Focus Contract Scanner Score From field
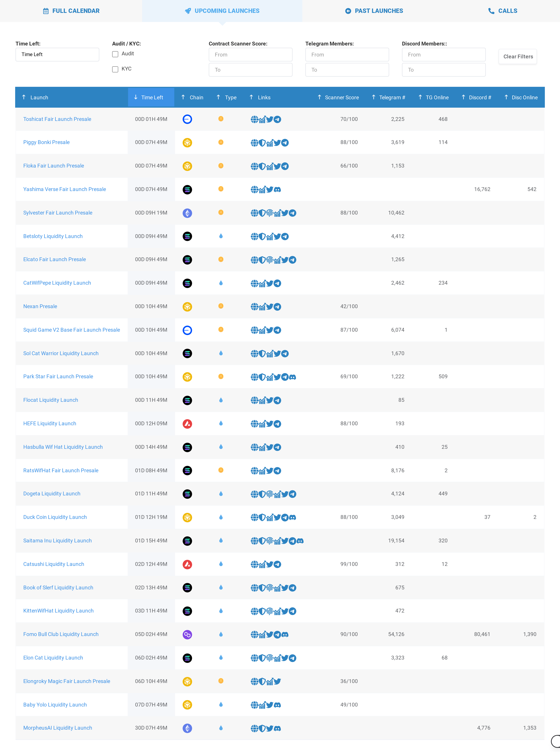The width and height of the screenshot is (560, 752). pos(250,55)
